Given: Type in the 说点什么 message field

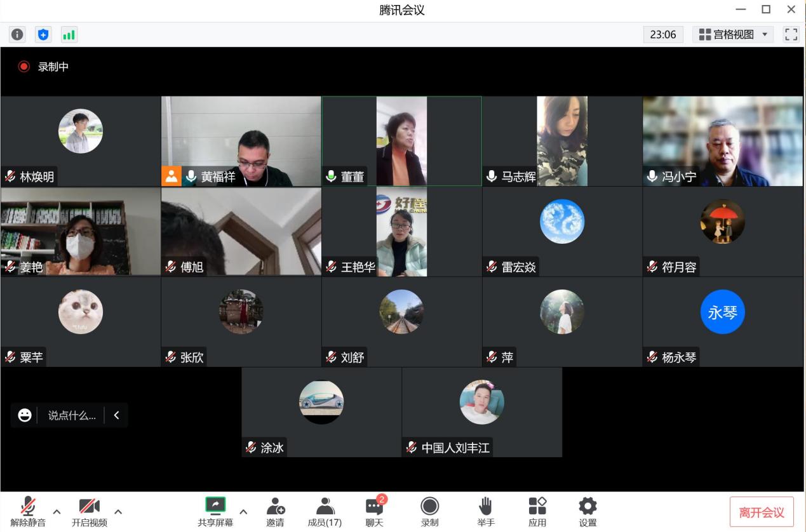Looking at the screenshot, I should pyautogui.click(x=72, y=416).
